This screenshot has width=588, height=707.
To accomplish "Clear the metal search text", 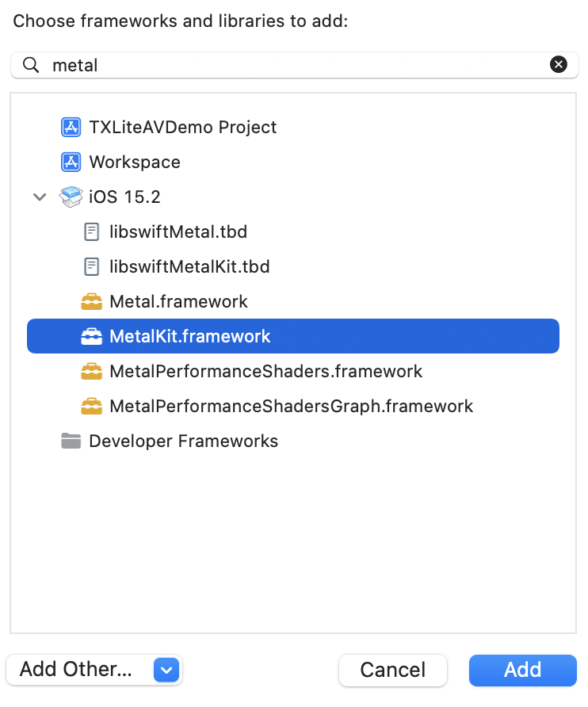I will (559, 65).
